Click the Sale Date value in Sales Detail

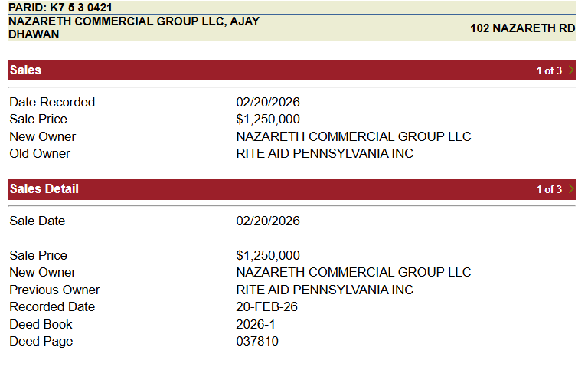point(268,221)
